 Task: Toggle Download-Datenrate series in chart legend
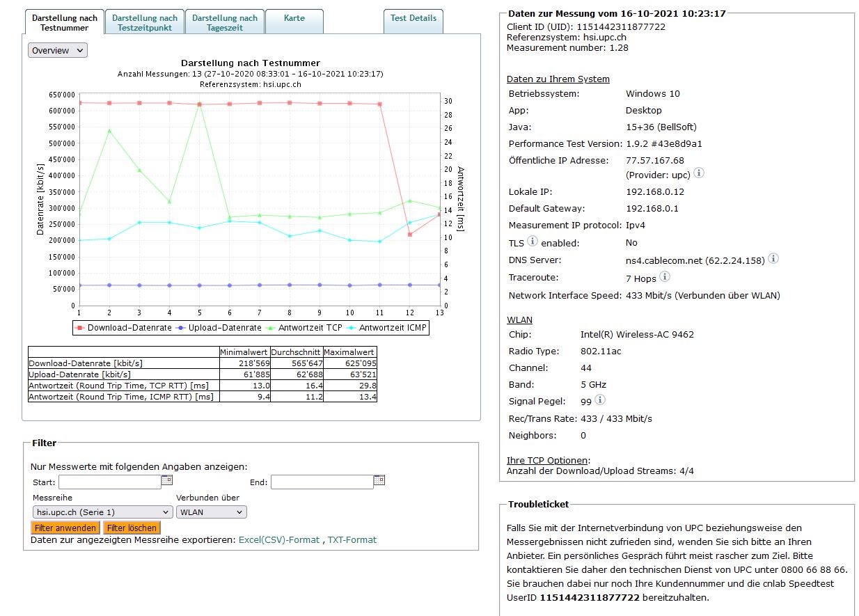click(124, 328)
